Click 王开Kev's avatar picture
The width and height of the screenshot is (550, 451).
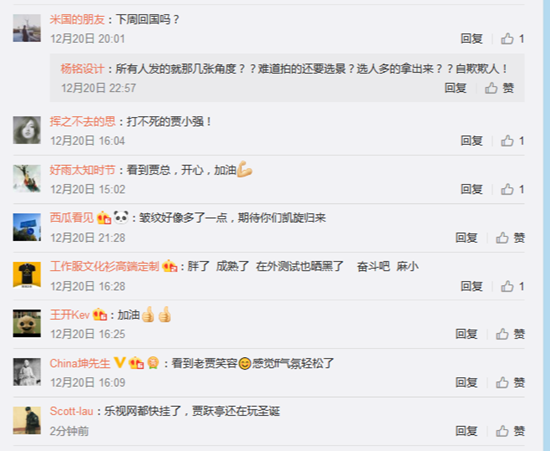[x=27, y=323]
